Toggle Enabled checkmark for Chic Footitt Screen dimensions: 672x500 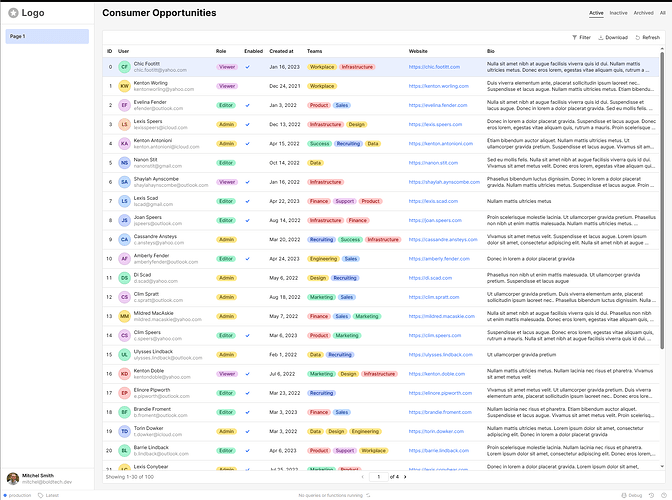click(247, 67)
